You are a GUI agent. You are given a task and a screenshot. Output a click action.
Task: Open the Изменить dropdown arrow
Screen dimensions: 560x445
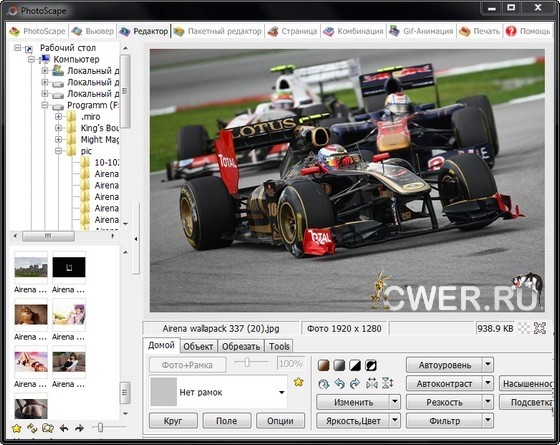point(395,402)
